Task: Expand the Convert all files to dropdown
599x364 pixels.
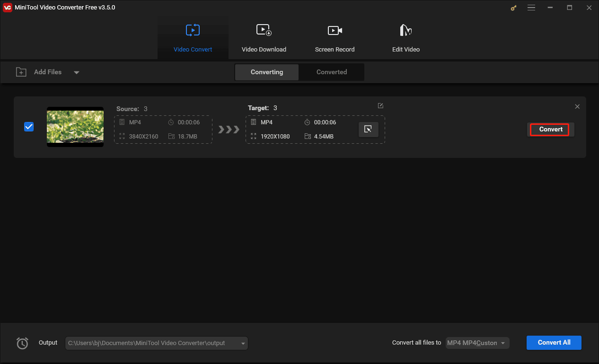Action: (x=477, y=343)
